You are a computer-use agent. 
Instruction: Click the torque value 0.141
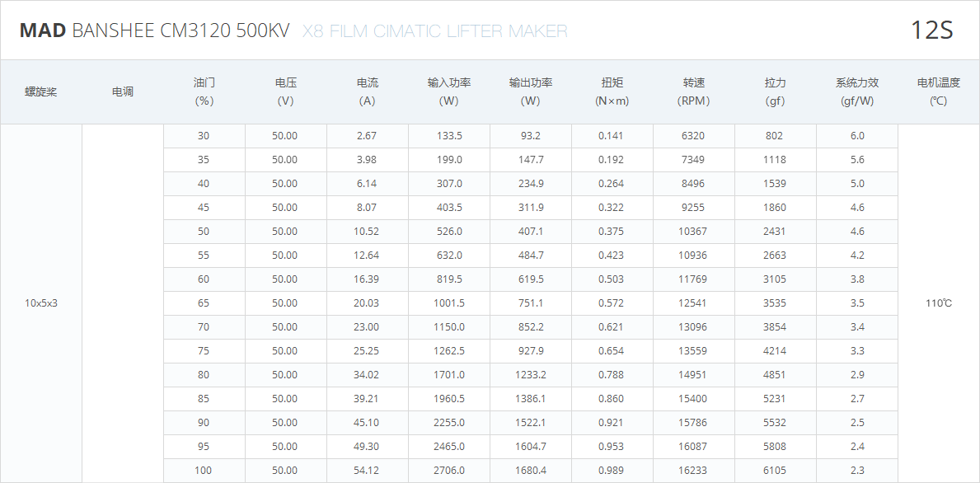pos(611,136)
